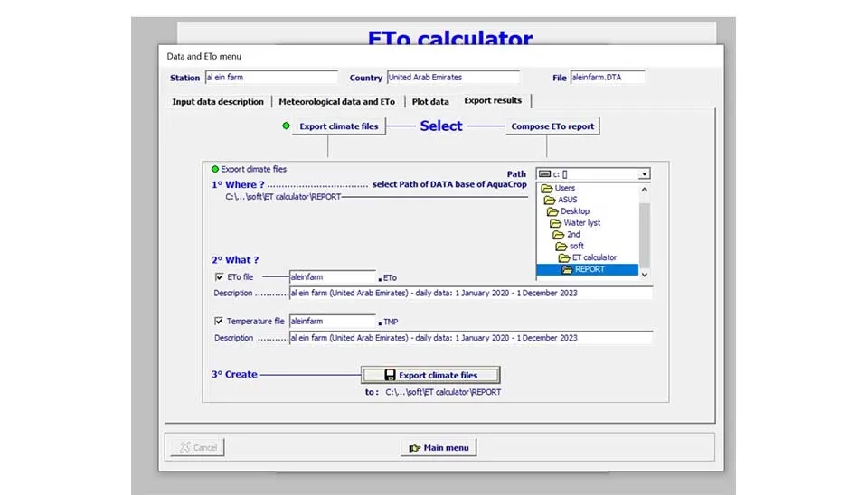The image size is (868, 495).
Task: Click the ASUS folder icon
Action: pos(550,200)
